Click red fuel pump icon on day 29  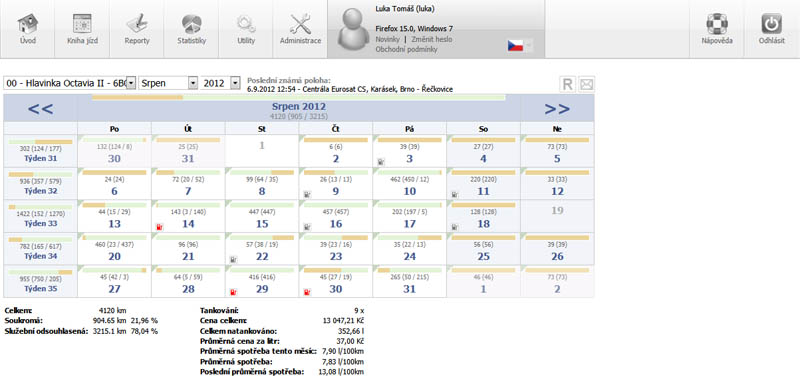coord(233,292)
